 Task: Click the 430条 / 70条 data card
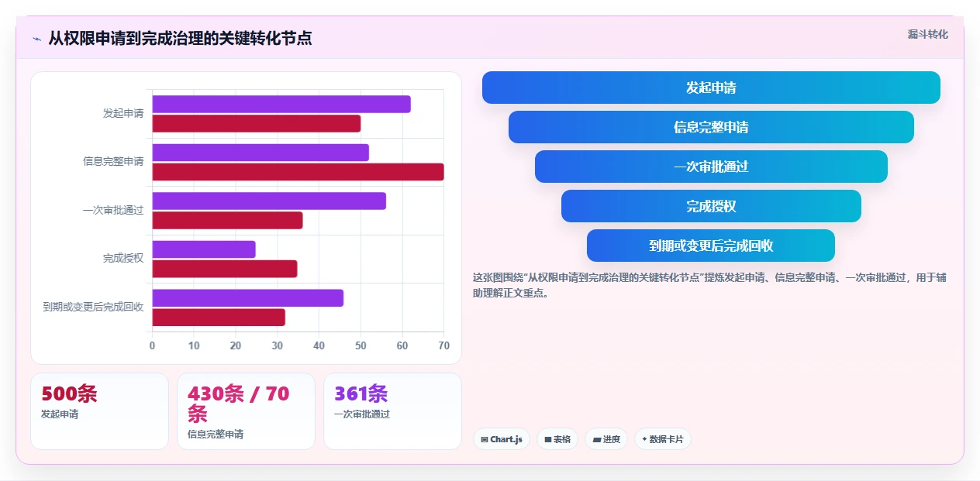click(x=246, y=411)
